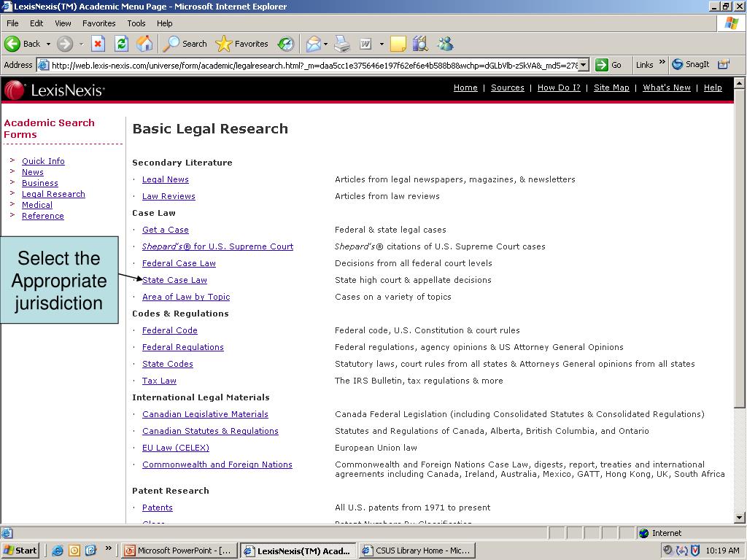Open the Edit menu

36,23
